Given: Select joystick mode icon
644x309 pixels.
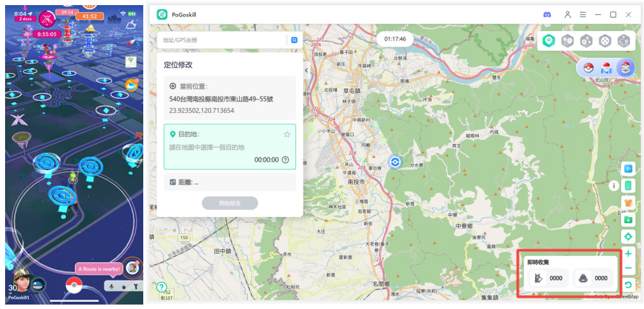Looking at the screenshot, I should pyautogui.click(x=605, y=41).
